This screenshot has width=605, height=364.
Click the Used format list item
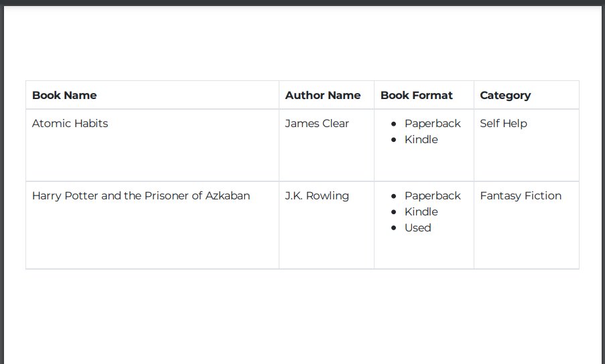coord(417,227)
